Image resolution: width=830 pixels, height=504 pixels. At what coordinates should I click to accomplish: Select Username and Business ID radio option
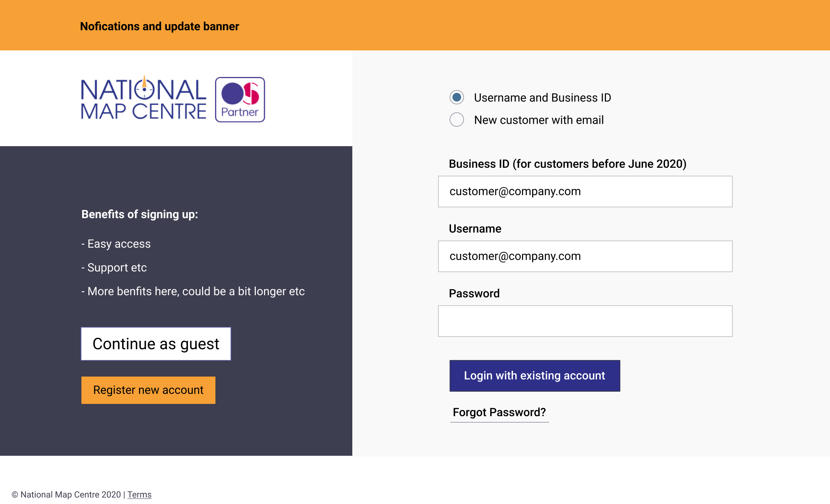456,97
